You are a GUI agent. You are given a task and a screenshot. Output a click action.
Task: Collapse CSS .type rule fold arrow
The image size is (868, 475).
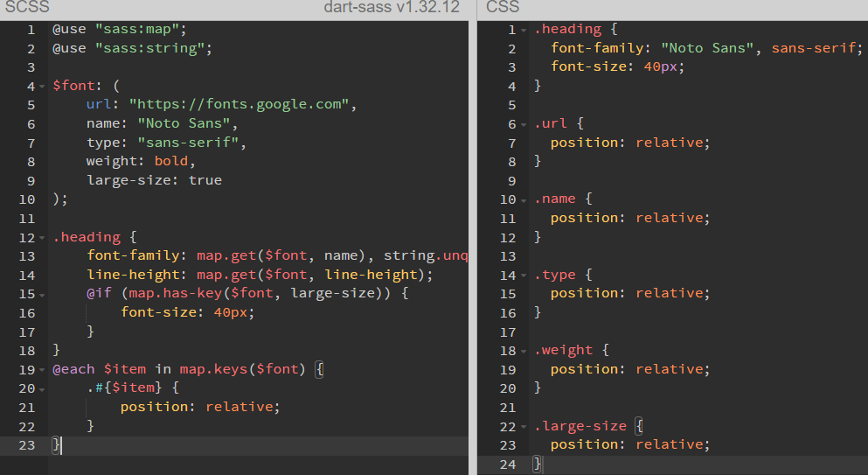pyautogui.click(x=524, y=276)
